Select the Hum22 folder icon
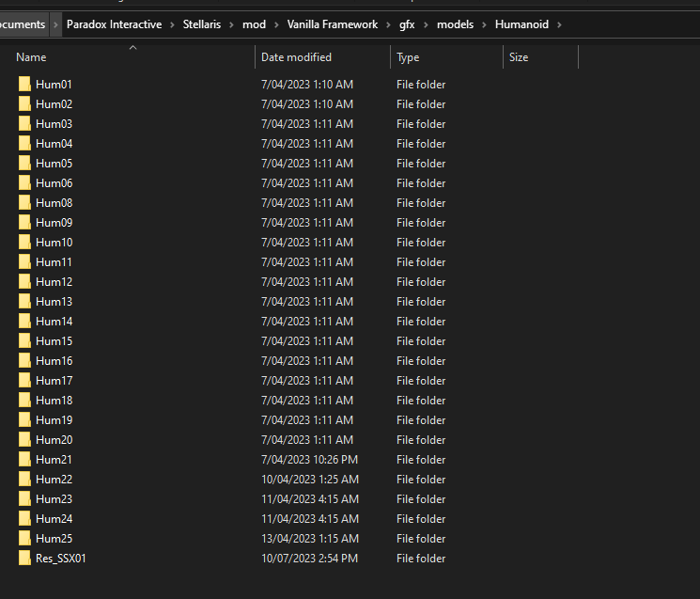 24,479
